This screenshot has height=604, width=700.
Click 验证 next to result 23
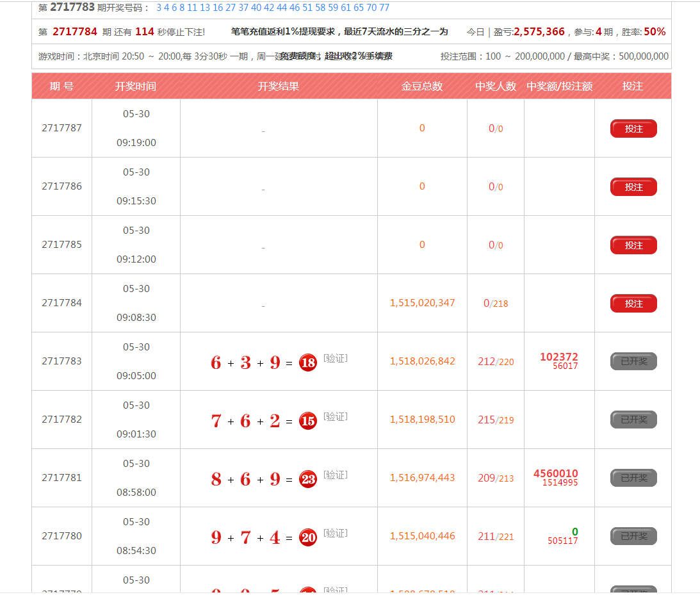point(335,475)
